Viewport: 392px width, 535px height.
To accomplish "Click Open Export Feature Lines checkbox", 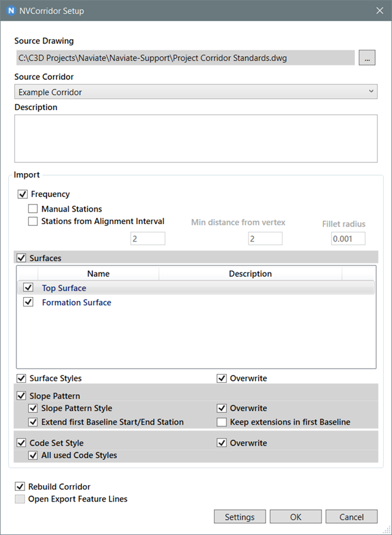I will (x=20, y=499).
